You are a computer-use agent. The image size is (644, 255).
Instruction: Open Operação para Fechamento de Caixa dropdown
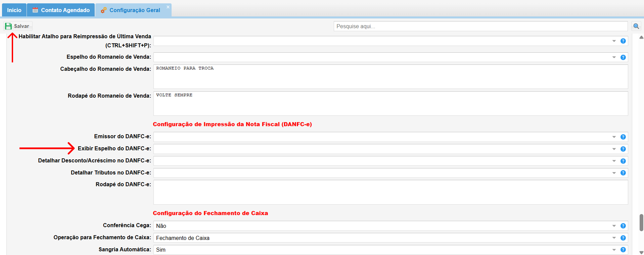[614, 238]
